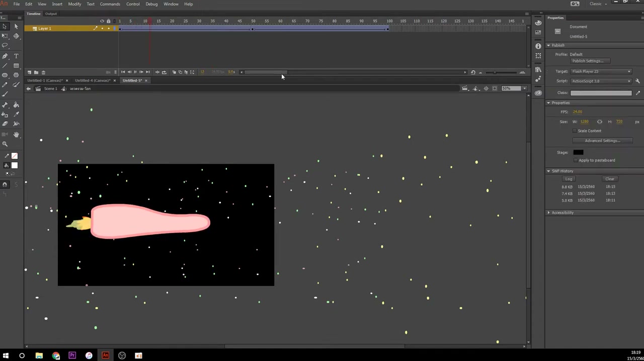This screenshot has width=644, height=361.
Task: Open the Color panel palette icon
Action: click(538, 23)
